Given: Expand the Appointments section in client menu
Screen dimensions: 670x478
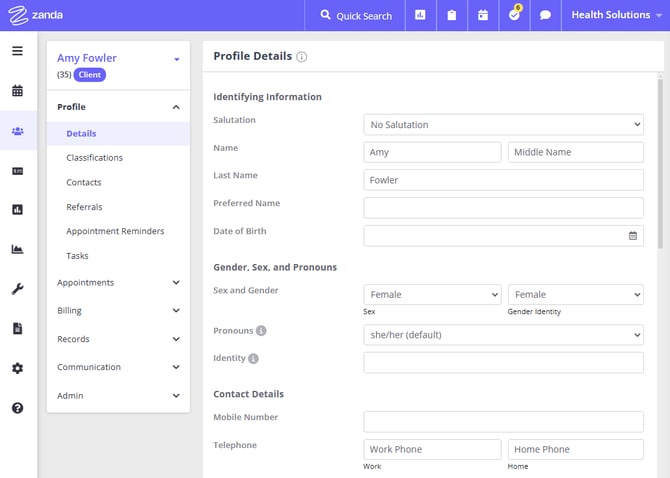Looking at the screenshot, I should tap(118, 283).
